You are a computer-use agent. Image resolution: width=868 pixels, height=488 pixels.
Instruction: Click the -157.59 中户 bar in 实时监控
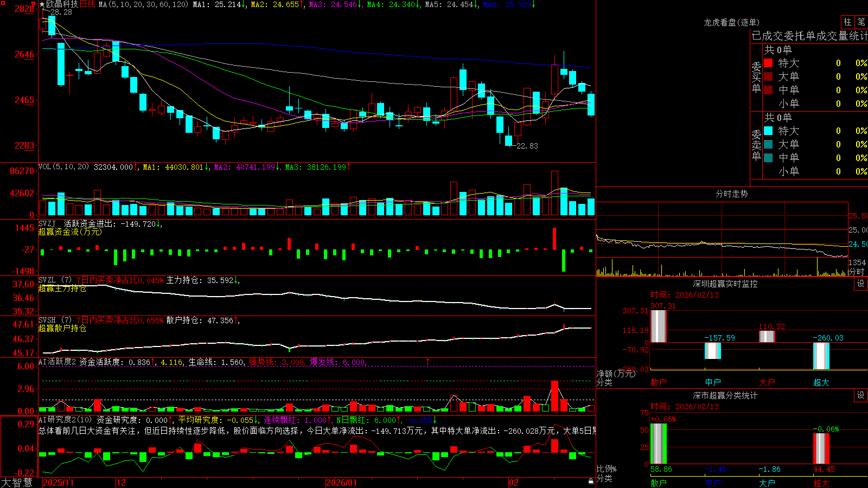pyautogui.click(x=712, y=350)
